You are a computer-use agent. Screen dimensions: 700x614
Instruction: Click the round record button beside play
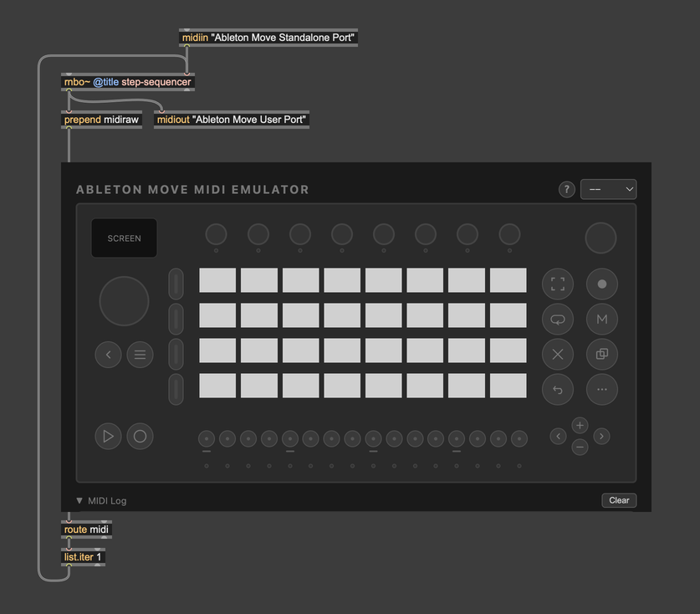140,436
